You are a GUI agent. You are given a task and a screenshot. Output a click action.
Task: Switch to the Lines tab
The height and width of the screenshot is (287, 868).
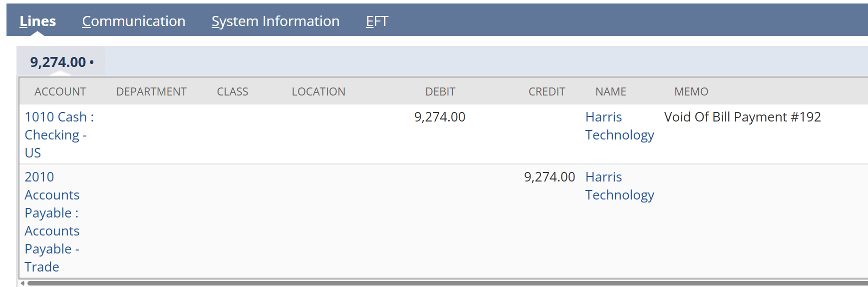(37, 21)
